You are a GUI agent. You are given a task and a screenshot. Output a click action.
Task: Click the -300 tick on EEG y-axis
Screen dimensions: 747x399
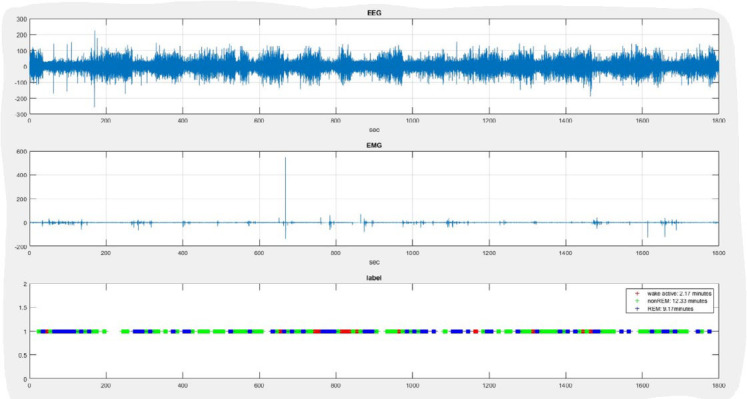(x=21, y=114)
